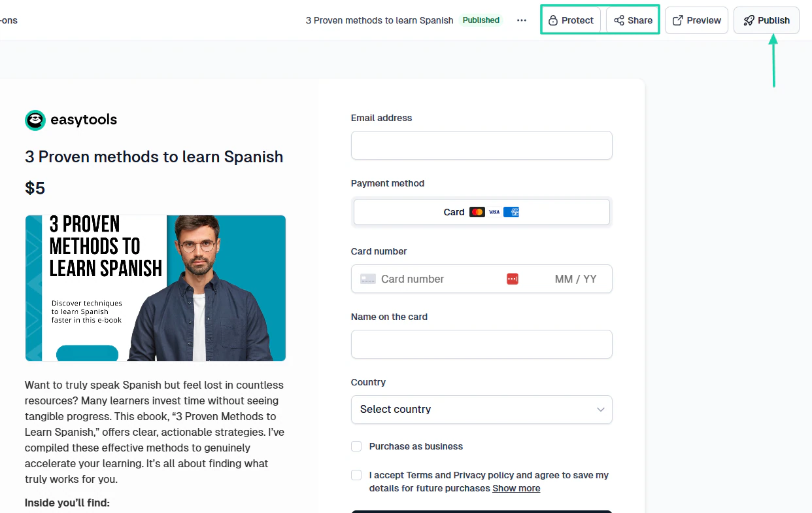812x513 pixels.
Task: Click the $5 price text
Action: coord(35,188)
